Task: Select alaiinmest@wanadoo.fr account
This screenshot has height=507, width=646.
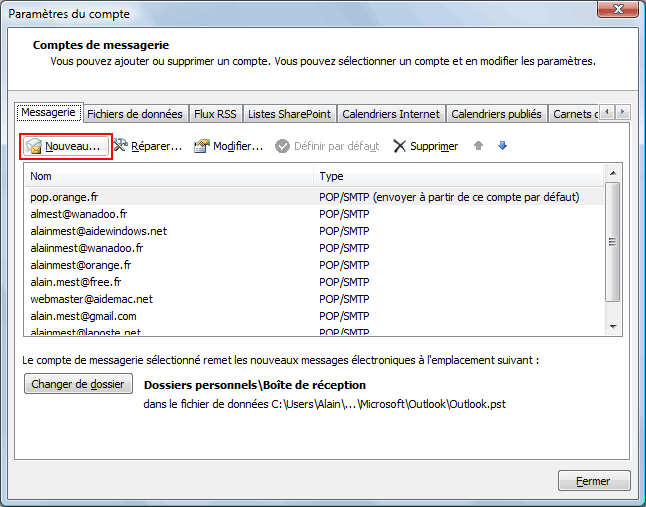Action: tap(314, 248)
